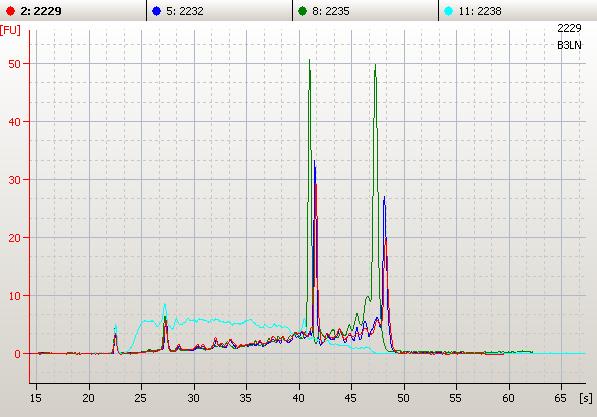Click the tall green peak tip near 41 seconds
The width and height of the screenshot is (597, 417).
pyautogui.click(x=309, y=60)
